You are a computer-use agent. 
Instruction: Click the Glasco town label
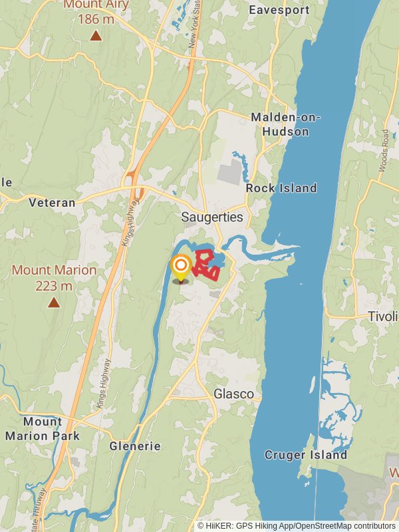(x=234, y=394)
